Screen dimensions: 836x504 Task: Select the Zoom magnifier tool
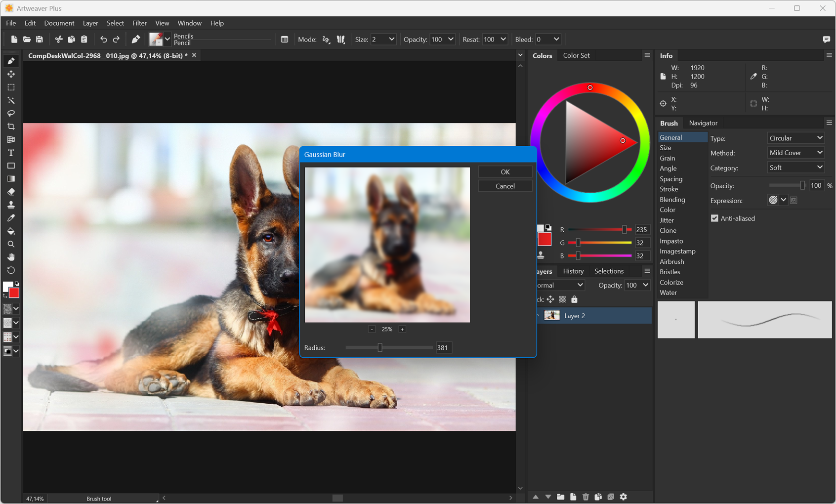click(x=11, y=244)
